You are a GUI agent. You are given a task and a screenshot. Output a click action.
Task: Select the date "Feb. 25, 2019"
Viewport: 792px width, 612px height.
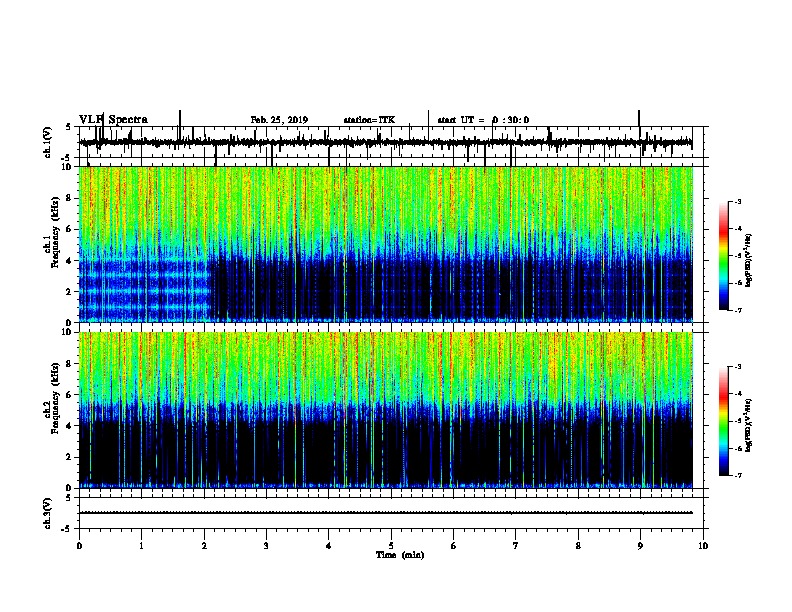[x=279, y=120]
